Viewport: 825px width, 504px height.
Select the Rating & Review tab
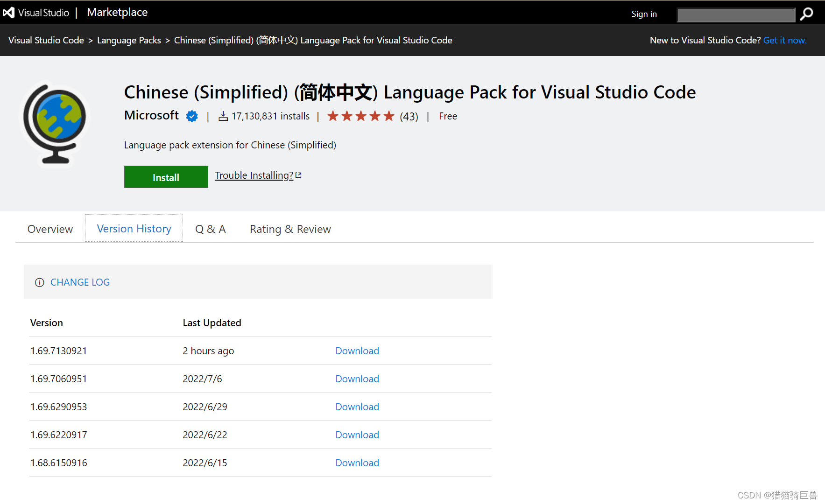290,229
